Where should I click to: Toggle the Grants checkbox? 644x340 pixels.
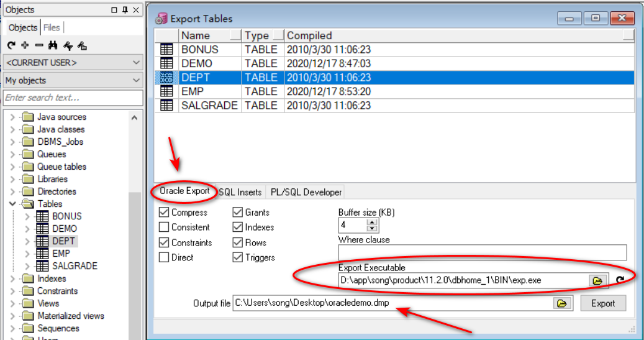238,212
